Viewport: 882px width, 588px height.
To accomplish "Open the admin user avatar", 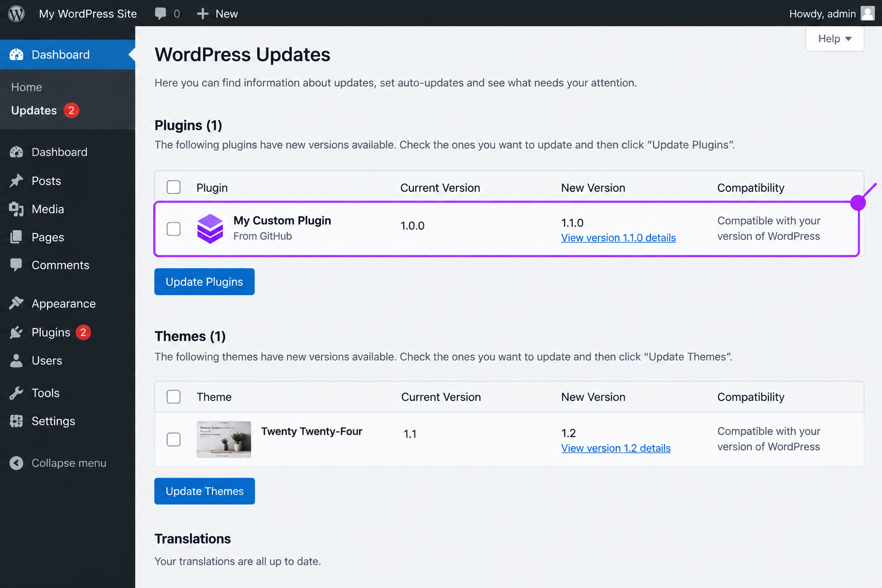I will point(868,13).
